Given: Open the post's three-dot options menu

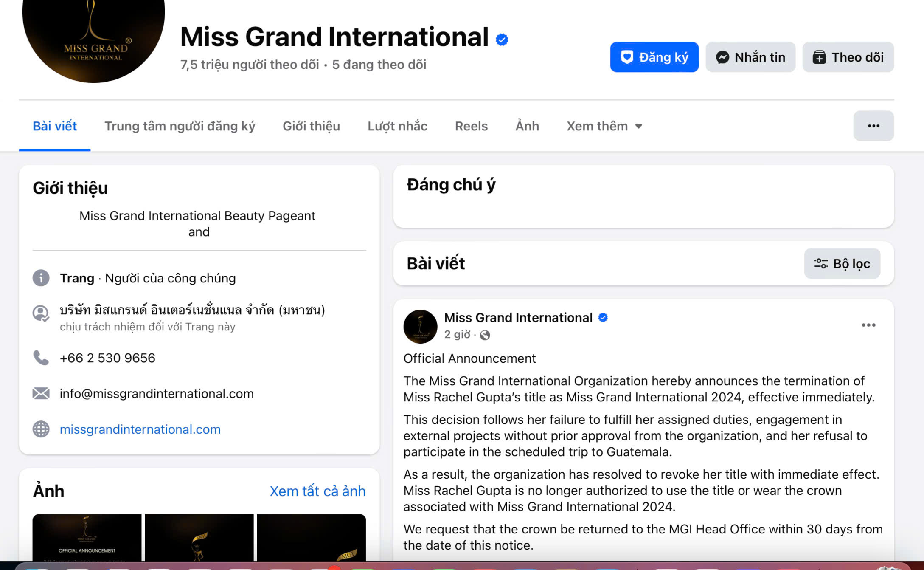Looking at the screenshot, I should [x=868, y=325].
